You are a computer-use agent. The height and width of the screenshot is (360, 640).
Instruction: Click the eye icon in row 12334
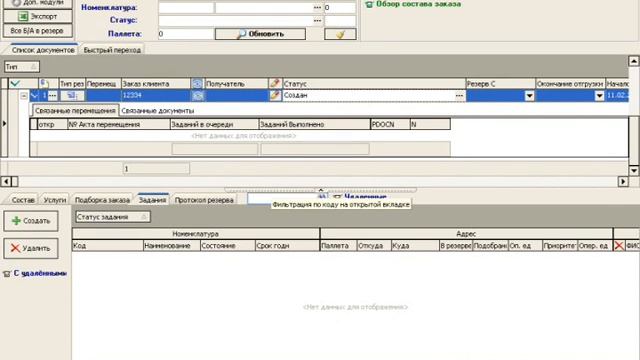pyautogui.click(x=198, y=96)
